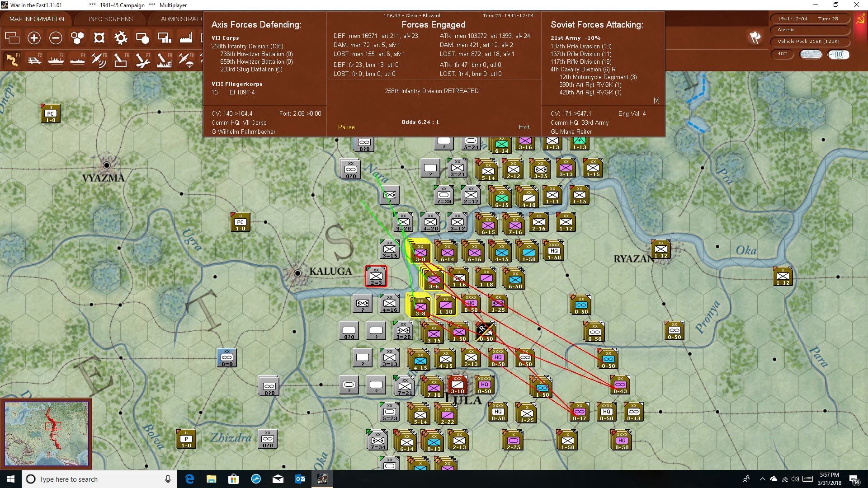Toggle the fortification level map overlay icon

99,38
